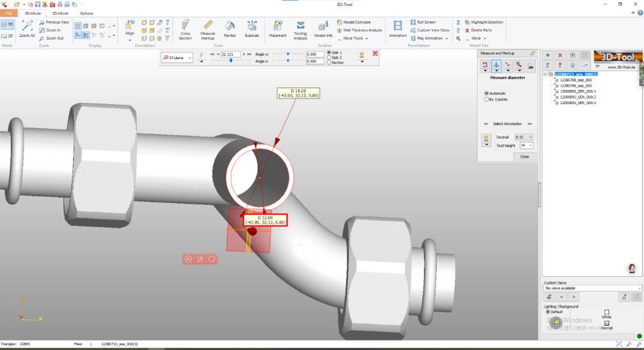Switch to the 2D-Mode tab
The image size is (644, 350).
pyautogui.click(x=60, y=13)
